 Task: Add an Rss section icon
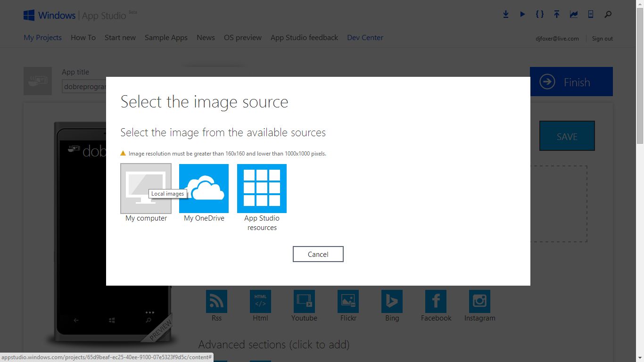(216, 301)
